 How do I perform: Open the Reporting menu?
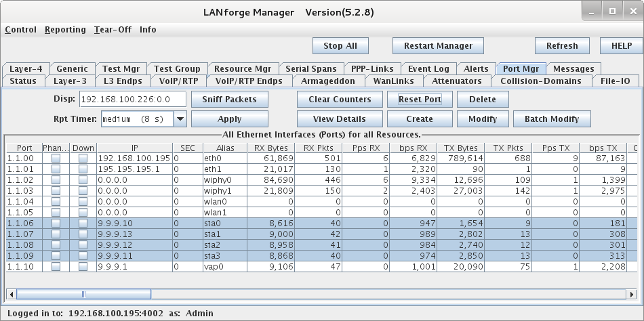click(x=65, y=30)
